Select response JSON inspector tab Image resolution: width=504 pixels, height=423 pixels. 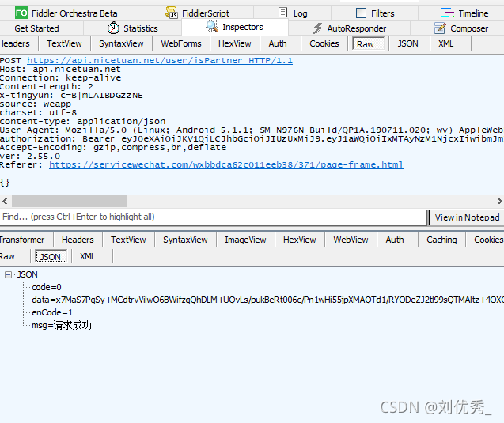pyautogui.click(x=51, y=257)
